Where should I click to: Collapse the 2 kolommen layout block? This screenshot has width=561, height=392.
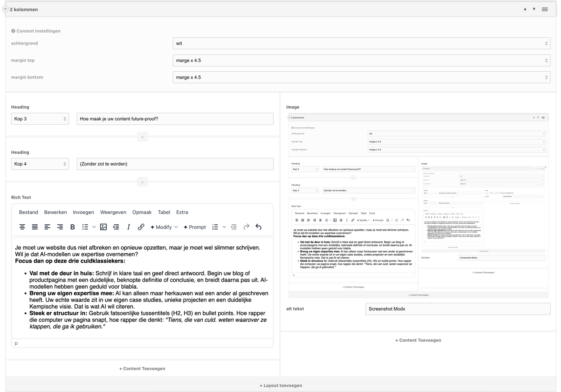click(5, 9)
